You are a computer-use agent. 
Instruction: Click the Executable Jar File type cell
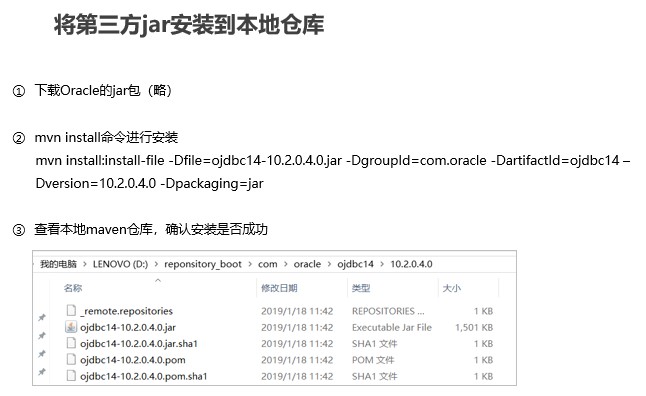392,327
